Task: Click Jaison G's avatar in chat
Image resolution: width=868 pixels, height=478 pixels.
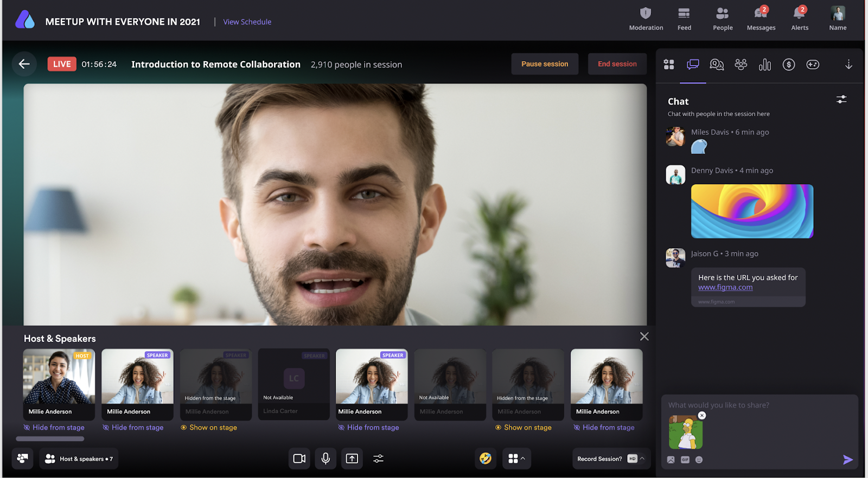Action: point(675,258)
